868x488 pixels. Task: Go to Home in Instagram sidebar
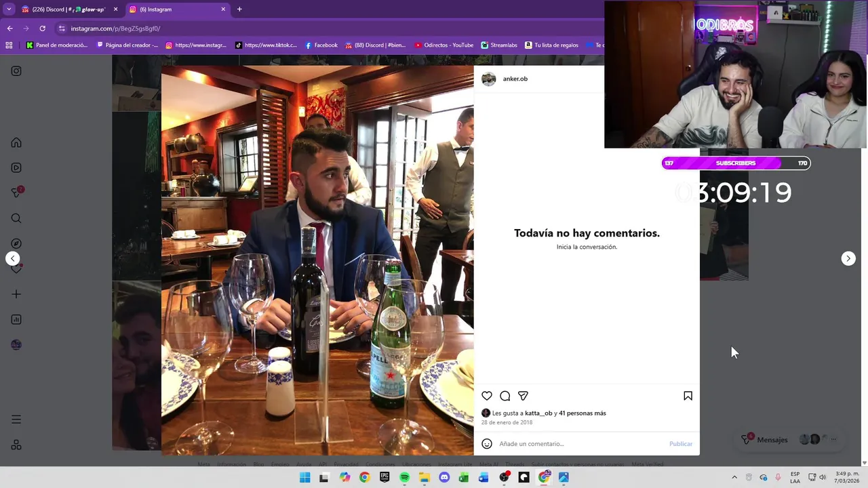tap(16, 143)
